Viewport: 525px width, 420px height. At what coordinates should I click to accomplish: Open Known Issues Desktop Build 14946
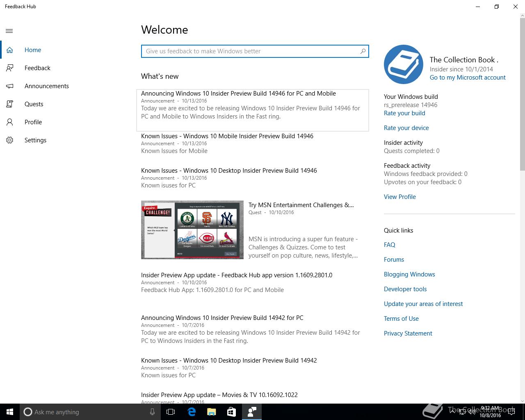click(x=229, y=171)
